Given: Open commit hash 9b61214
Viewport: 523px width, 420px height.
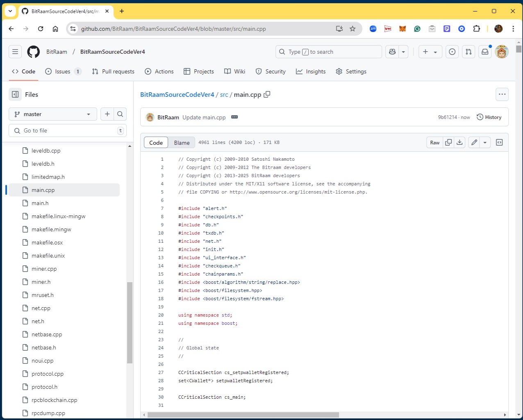Looking at the screenshot, I should [447, 117].
